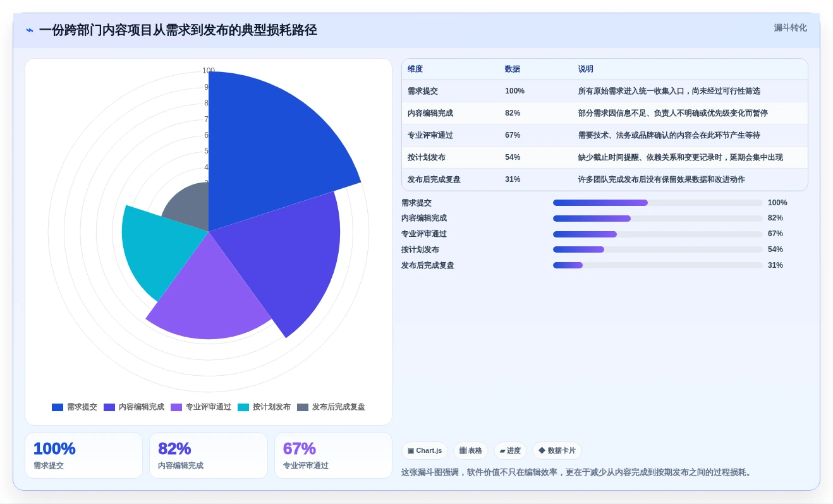Toggle 按计划发布 legend item
Viewport: 833px width, 504px height.
point(264,407)
